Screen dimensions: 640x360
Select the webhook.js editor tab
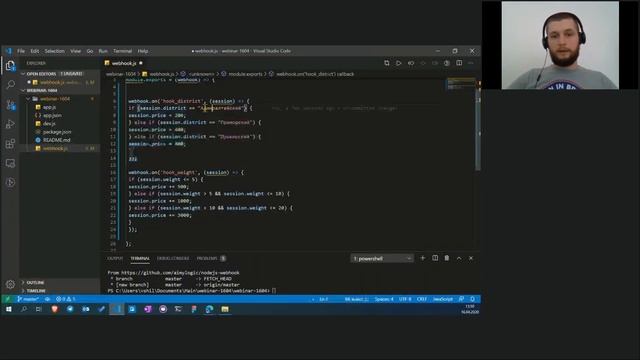(124, 63)
